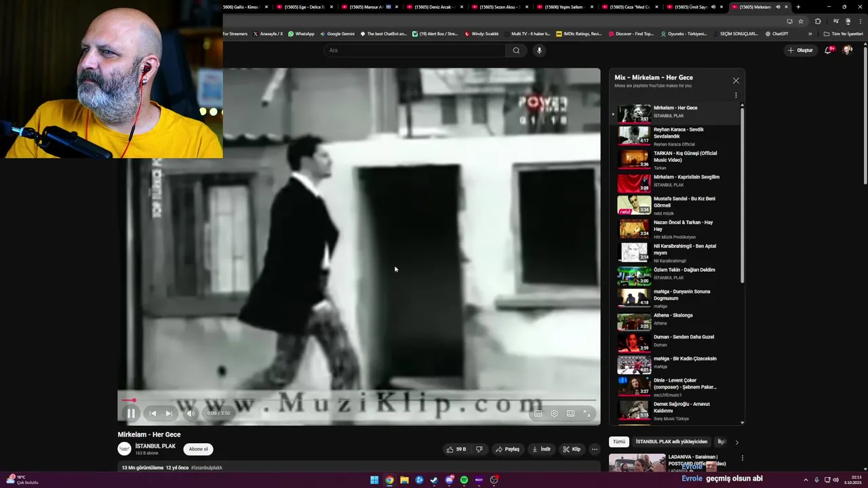Open WhatsApp bookmark

pyautogui.click(x=301, y=34)
